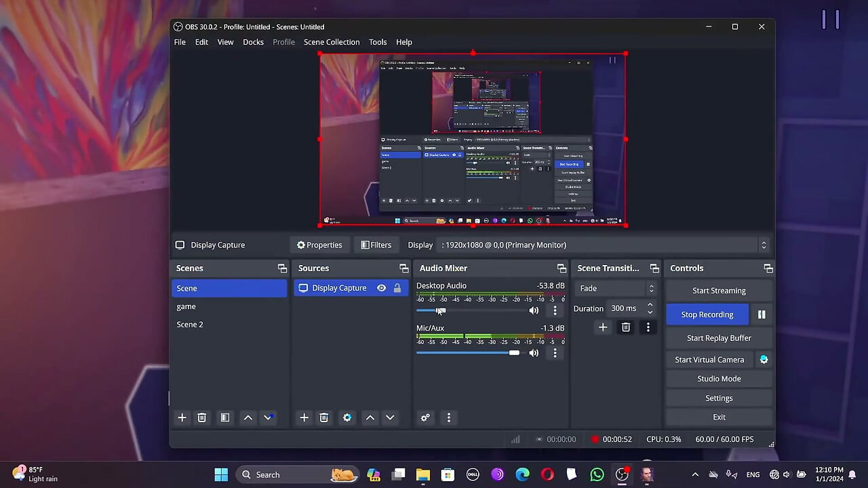Open transition properties three-dot menu
Viewport: 868px width, 488px height.
tap(648, 327)
